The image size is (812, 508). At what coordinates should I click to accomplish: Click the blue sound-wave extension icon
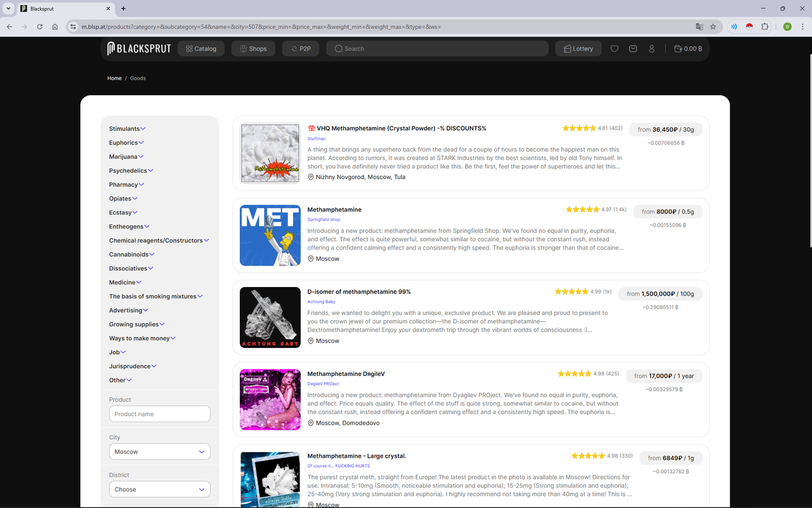pos(733,27)
